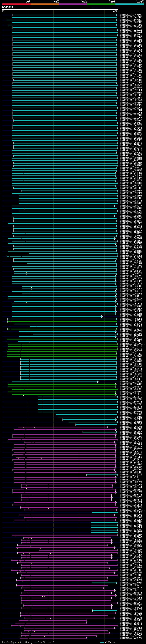Viewport: 146px width, 644px height.
Task: Open hit UniRef100_B0FYE9
Action: 131,20
